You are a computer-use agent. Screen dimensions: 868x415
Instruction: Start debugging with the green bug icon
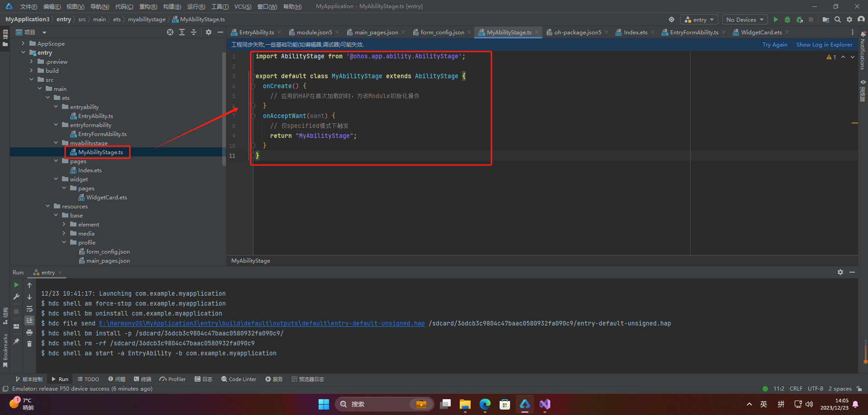coord(787,19)
